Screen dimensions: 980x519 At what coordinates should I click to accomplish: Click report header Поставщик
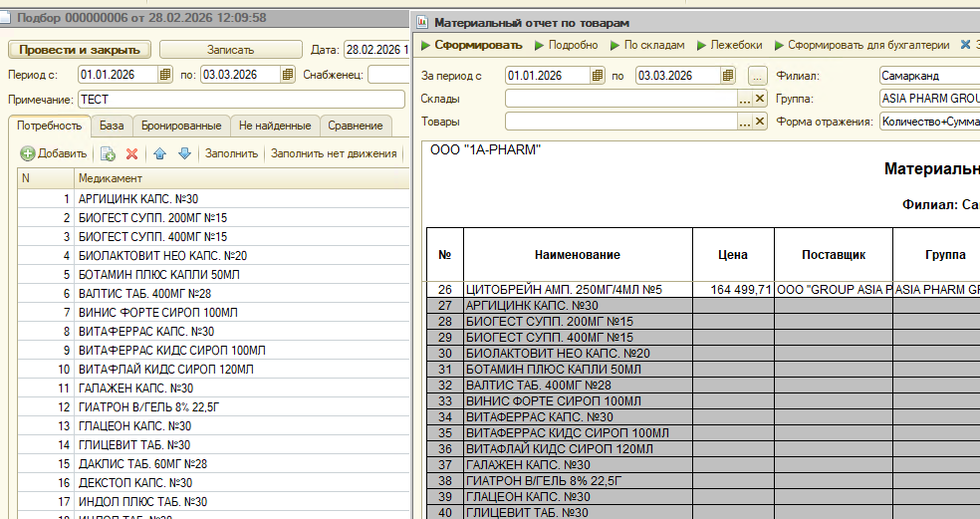834,254
